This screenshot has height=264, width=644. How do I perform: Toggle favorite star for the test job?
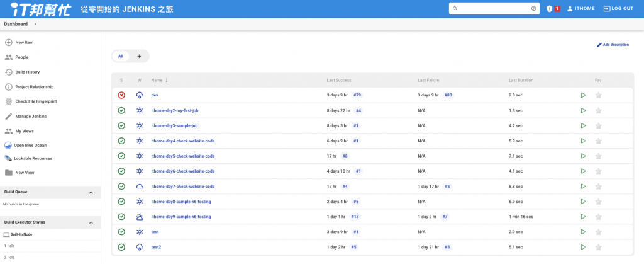coord(599,232)
